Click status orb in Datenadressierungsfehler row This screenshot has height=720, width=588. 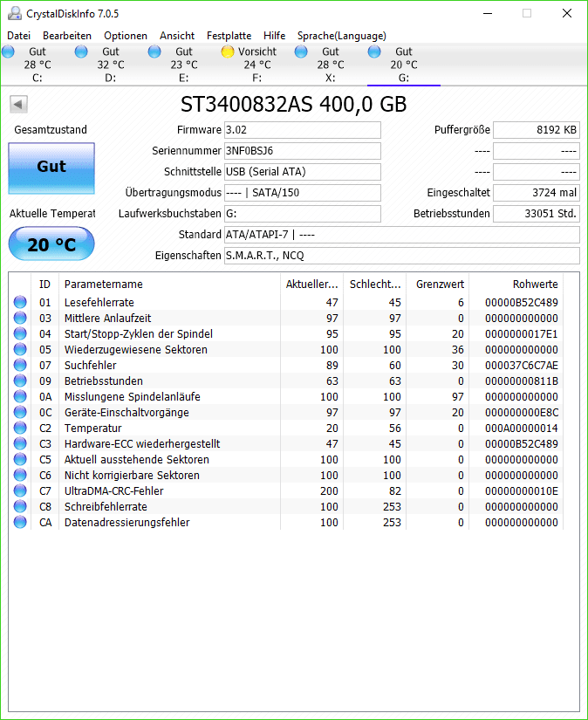pyautogui.click(x=20, y=522)
